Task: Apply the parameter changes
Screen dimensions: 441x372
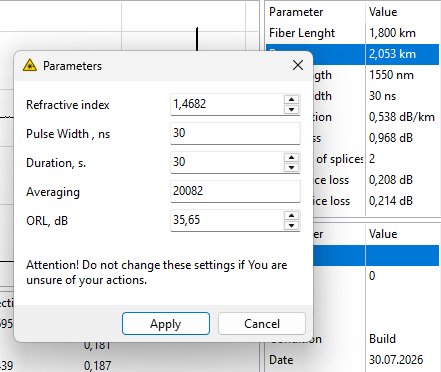Action: pos(166,323)
